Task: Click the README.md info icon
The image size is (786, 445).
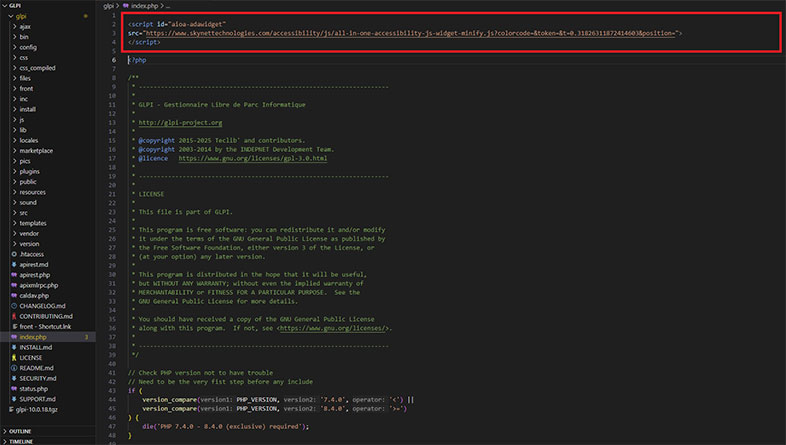Action: point(14,368)
